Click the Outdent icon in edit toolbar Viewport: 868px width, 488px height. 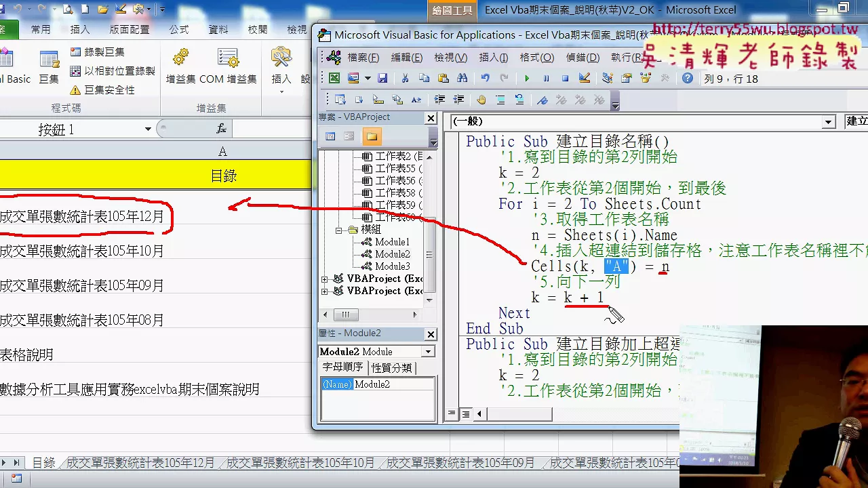point(458,100)
